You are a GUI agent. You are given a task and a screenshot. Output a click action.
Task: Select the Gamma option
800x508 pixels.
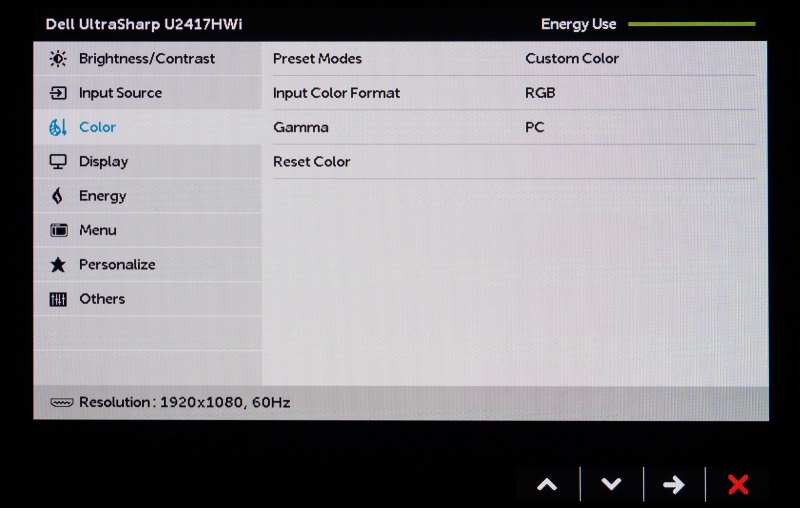pos(301,127)
